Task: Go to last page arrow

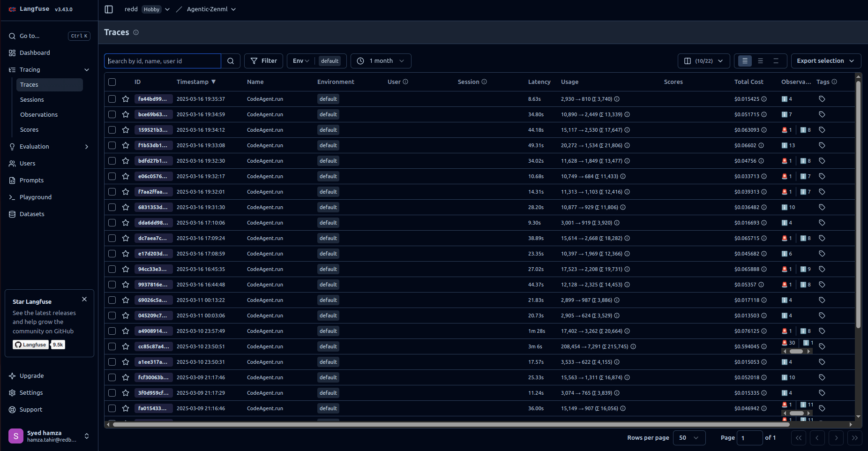Action: 855,438
